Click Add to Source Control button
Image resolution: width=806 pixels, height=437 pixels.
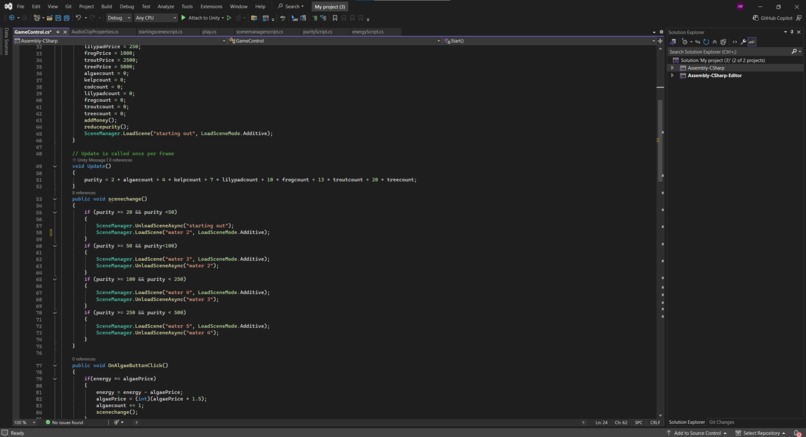[697, 433]
